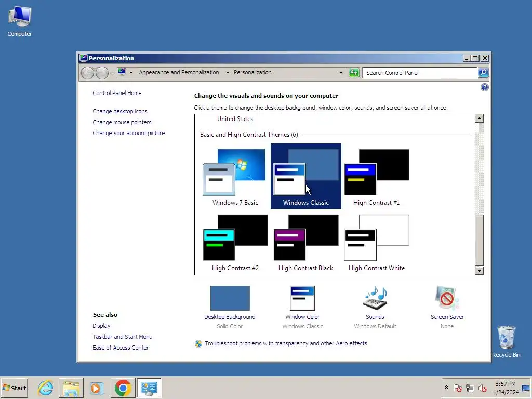Select the High Contrast #1 theme
532x399 pixels.
coord(376,177)
